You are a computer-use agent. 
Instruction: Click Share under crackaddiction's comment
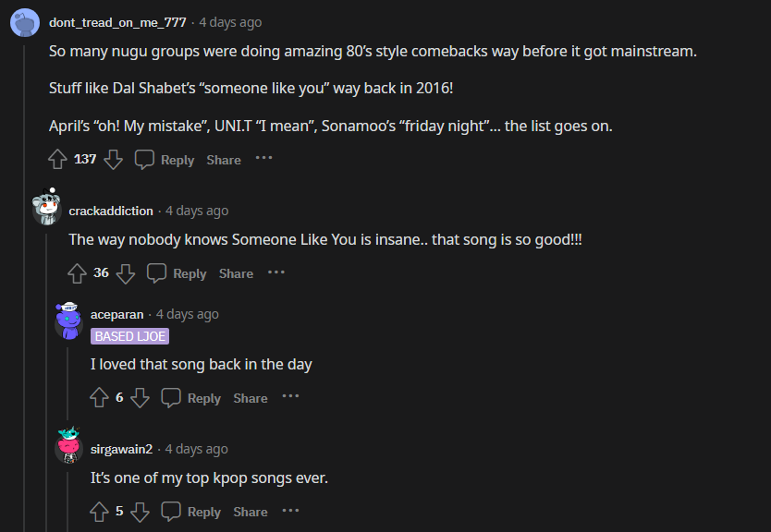[235, 273]
